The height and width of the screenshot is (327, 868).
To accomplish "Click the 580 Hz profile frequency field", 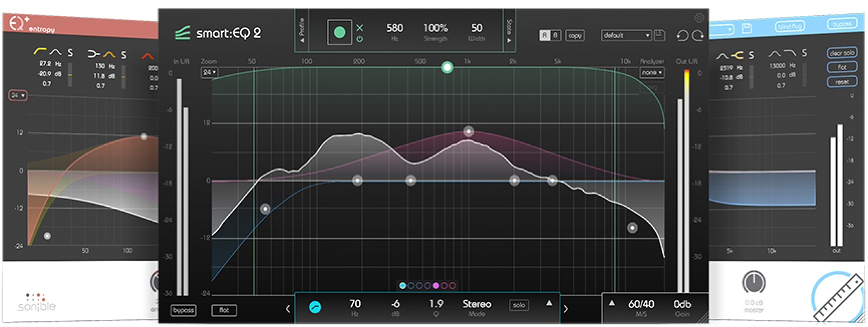I will tap(394, 29).
